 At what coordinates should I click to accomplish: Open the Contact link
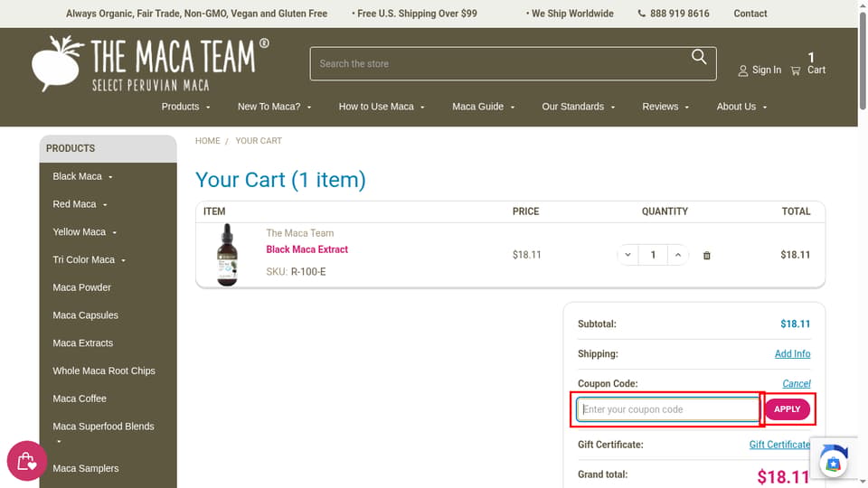coord(750,14)
